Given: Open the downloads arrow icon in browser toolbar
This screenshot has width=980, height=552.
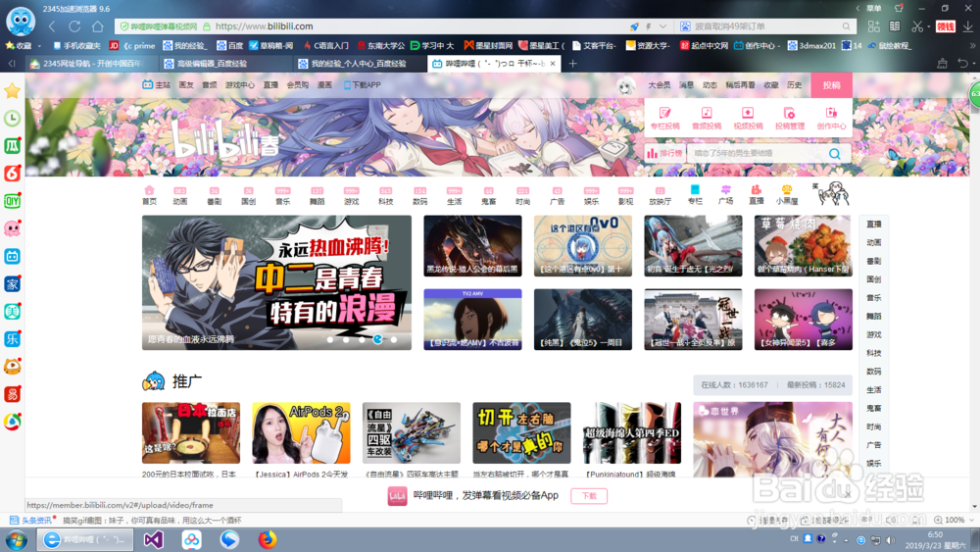Looking at the screenshot, I should (967, 26).
